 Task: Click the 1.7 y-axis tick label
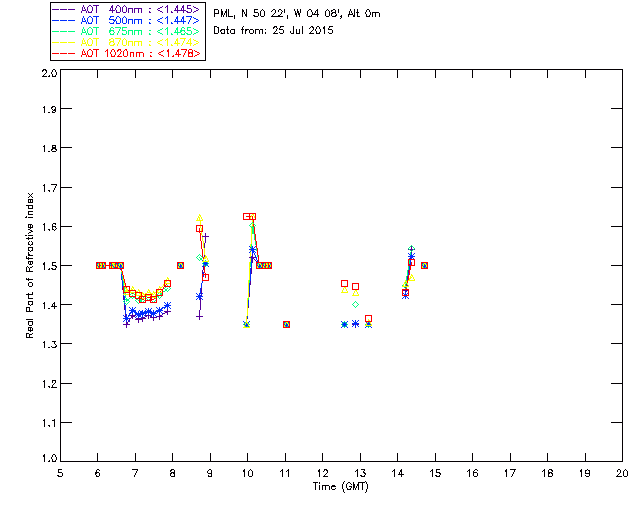[x=49, y=188]
